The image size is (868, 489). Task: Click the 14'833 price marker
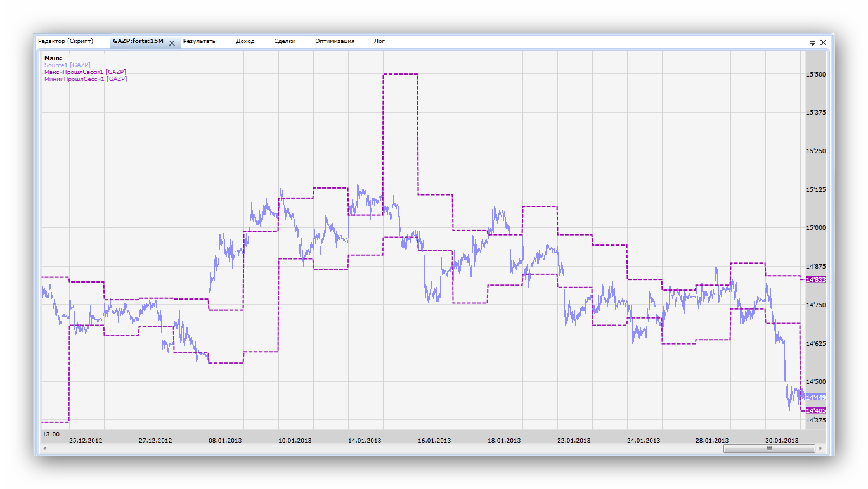coord(815,279)
